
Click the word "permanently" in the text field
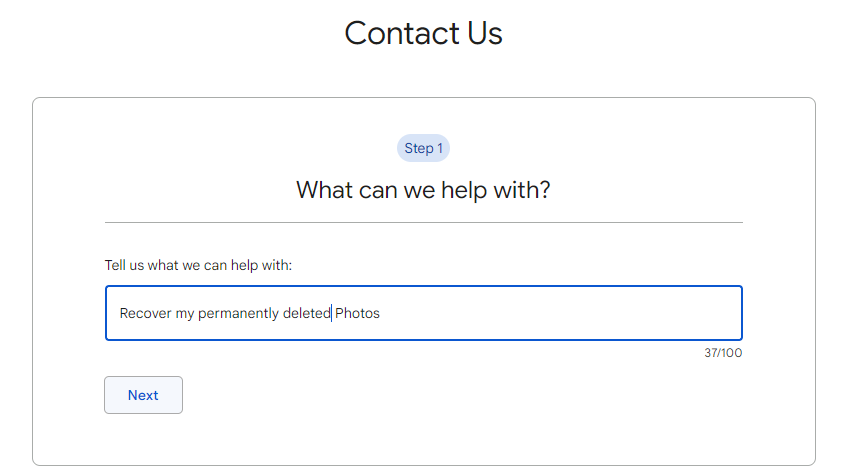click(x=238, y=314)
